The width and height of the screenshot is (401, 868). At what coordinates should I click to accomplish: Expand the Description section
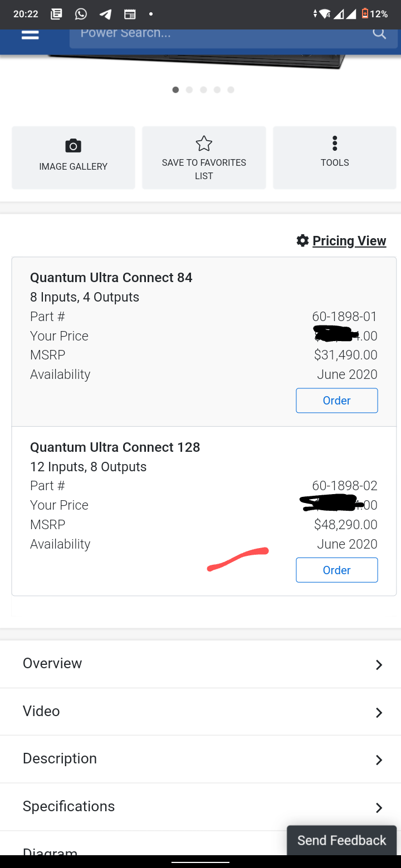click(x=200, y=759)
